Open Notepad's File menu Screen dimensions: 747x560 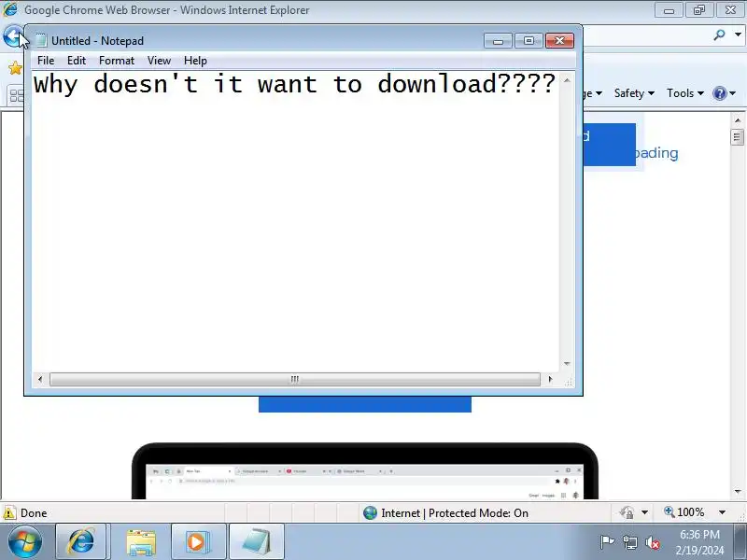click(46, 61)
